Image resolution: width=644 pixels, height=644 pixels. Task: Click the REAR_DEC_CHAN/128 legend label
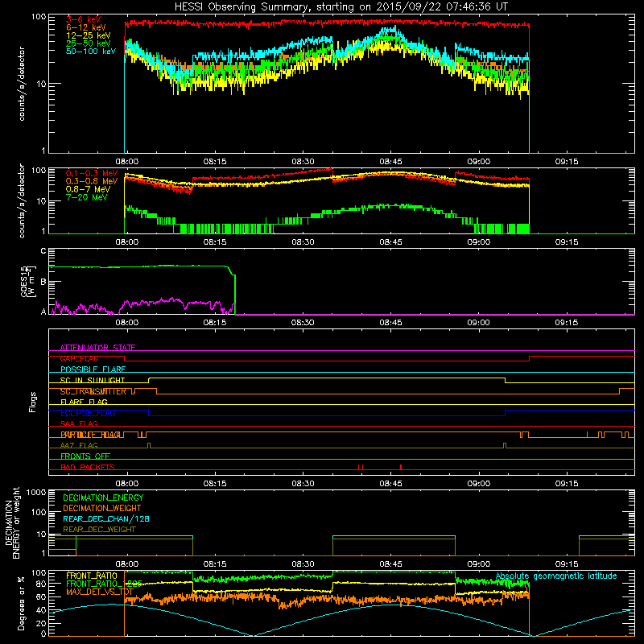[106, 518]
